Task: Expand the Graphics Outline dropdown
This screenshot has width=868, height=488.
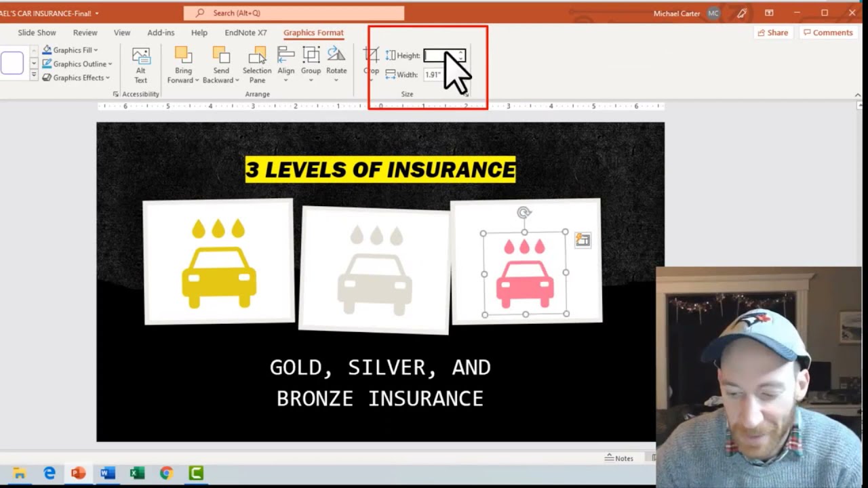Action: coord(110,64)
